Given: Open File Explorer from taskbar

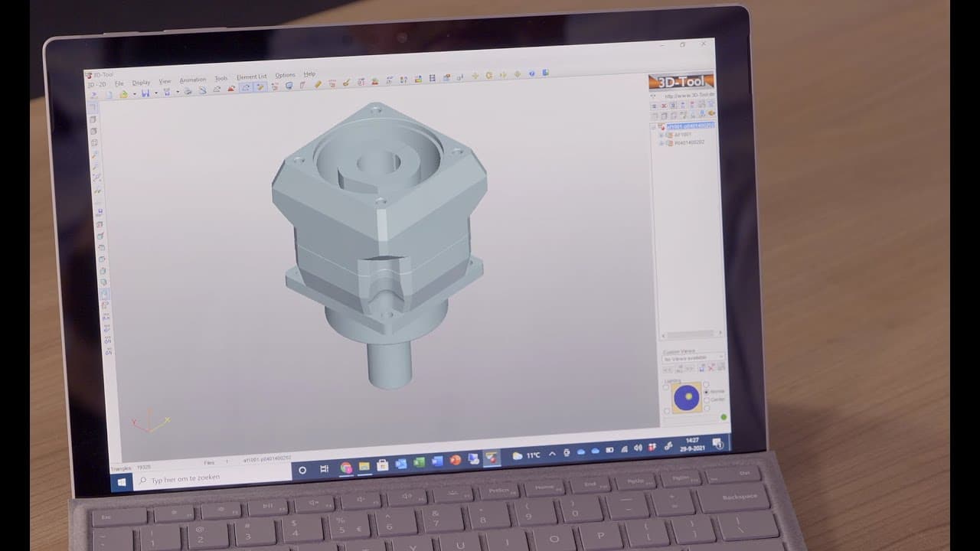Looking at the screenshot, I should (x=364, y=467).
